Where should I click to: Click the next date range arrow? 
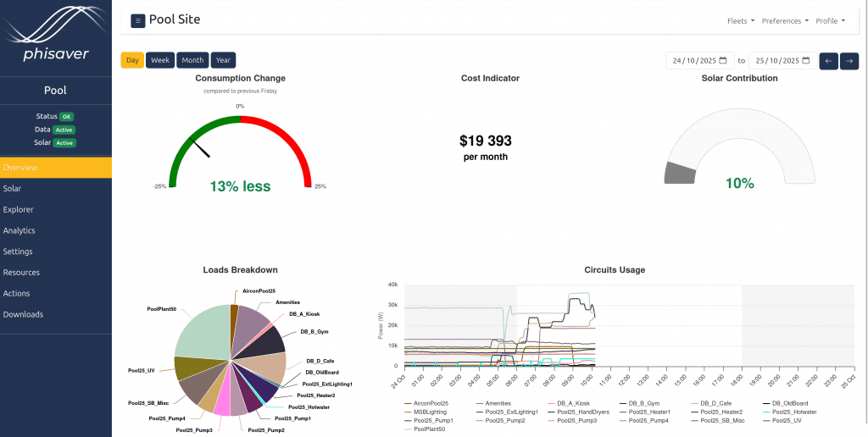(849, 61)
